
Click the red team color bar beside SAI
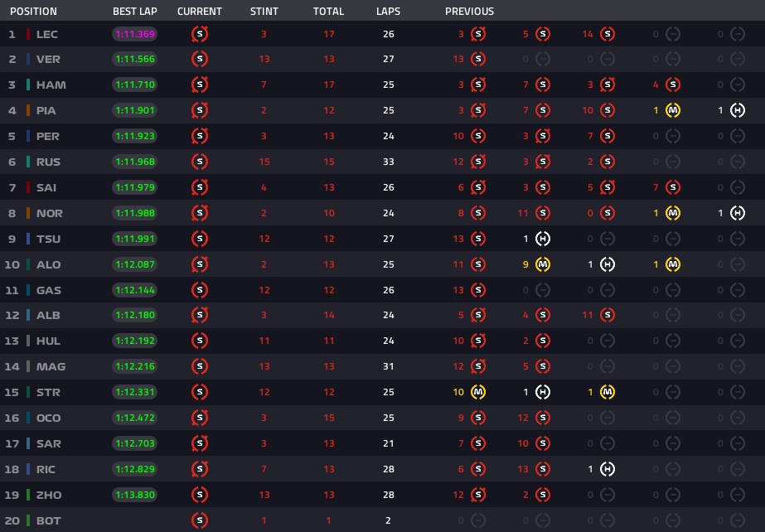click(x=28, y=187)
